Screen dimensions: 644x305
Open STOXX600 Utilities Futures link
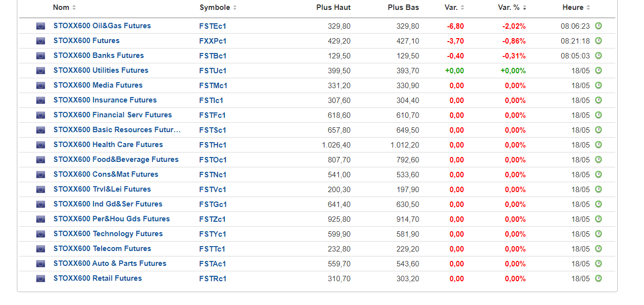click(101, 70)
